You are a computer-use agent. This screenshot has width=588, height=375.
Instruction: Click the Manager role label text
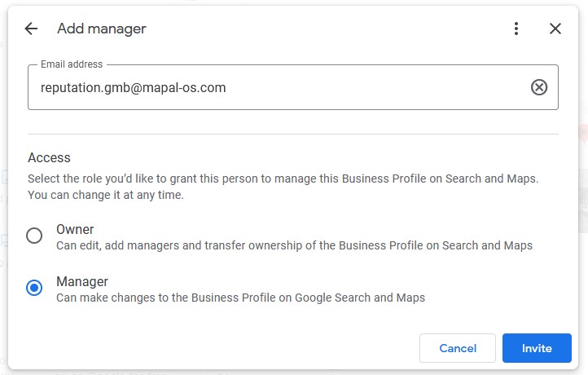click(82, 281)
